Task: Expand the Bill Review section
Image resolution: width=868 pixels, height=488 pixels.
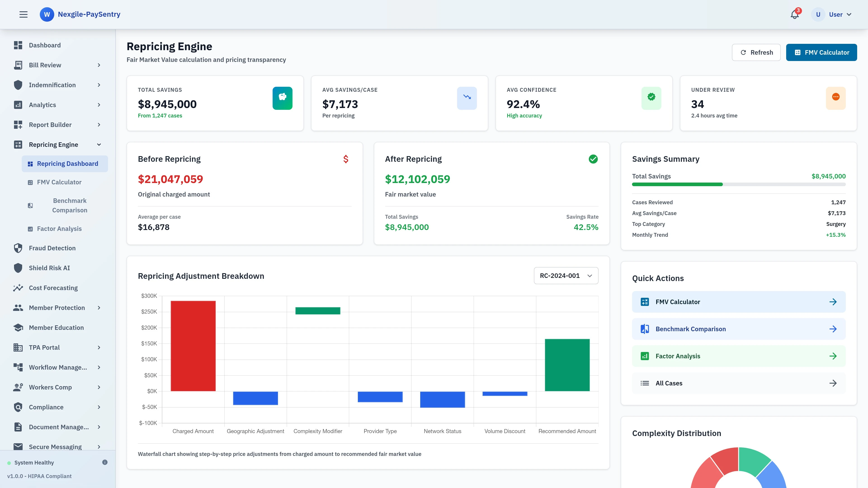Action: tap(45, 65)
